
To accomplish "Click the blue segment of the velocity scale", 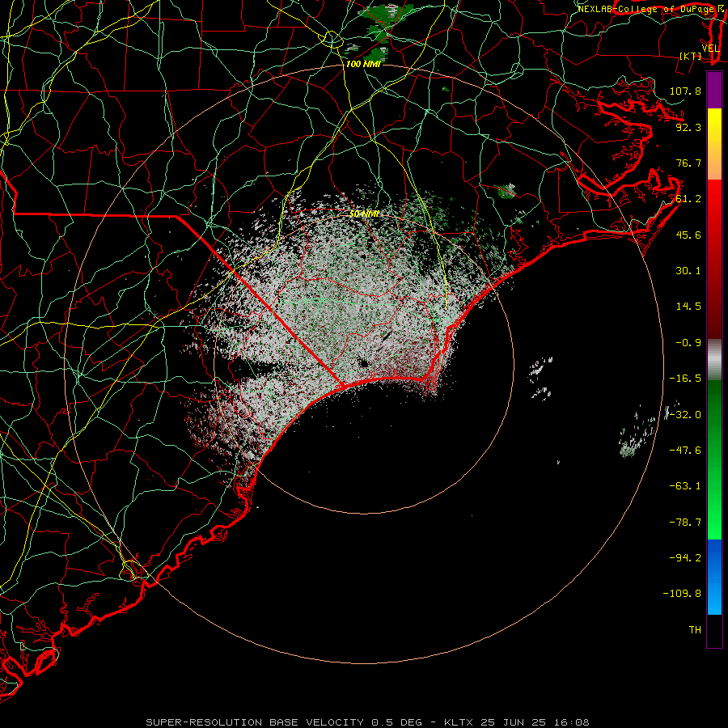I will click(x=714, y=577).
